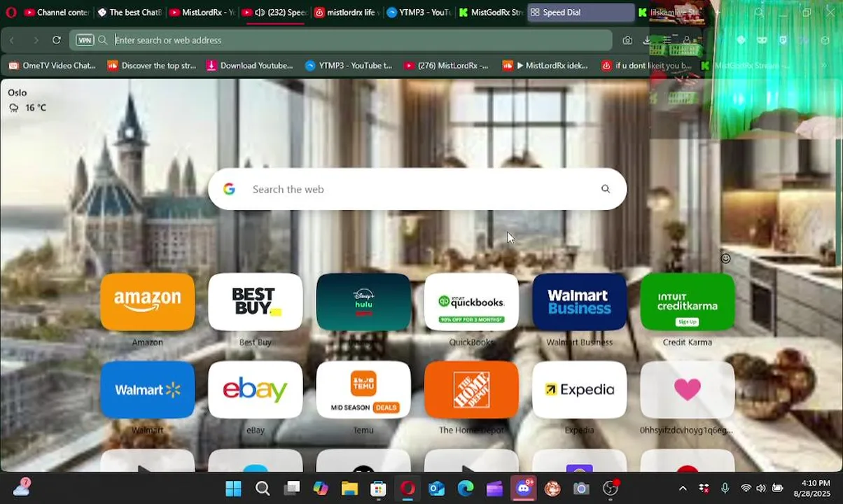The width and height of the screenshot is (843, 504).
Task: Click the microphone tray icon
Action: [725, 488]
